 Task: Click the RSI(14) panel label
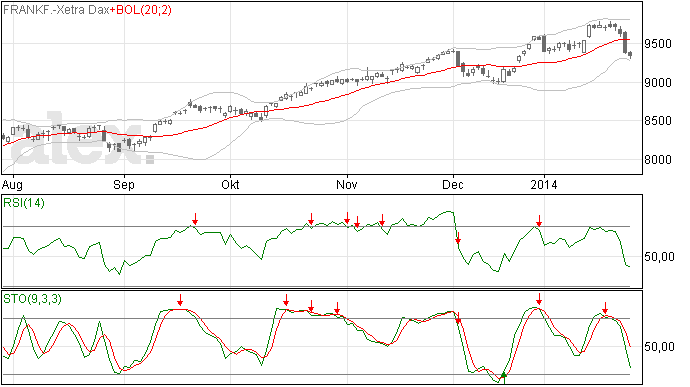click(x=24, y=203)
